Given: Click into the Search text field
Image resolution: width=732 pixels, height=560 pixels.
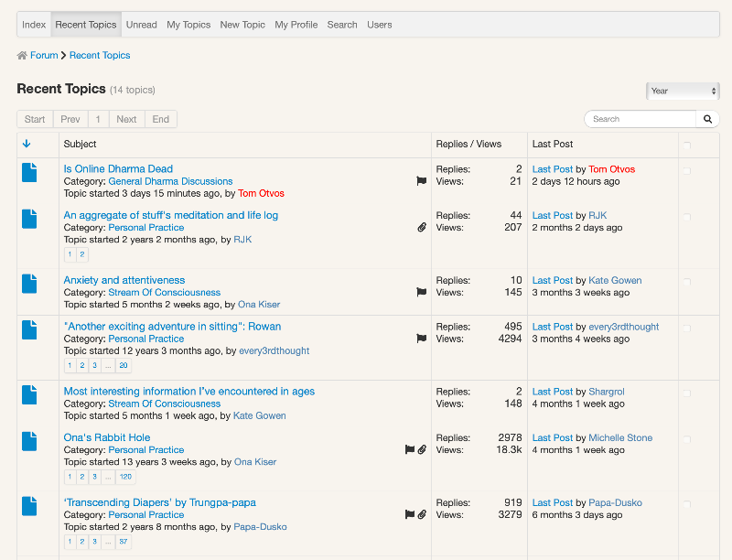Looking at the screenshot, I should (x=640, y=119).
